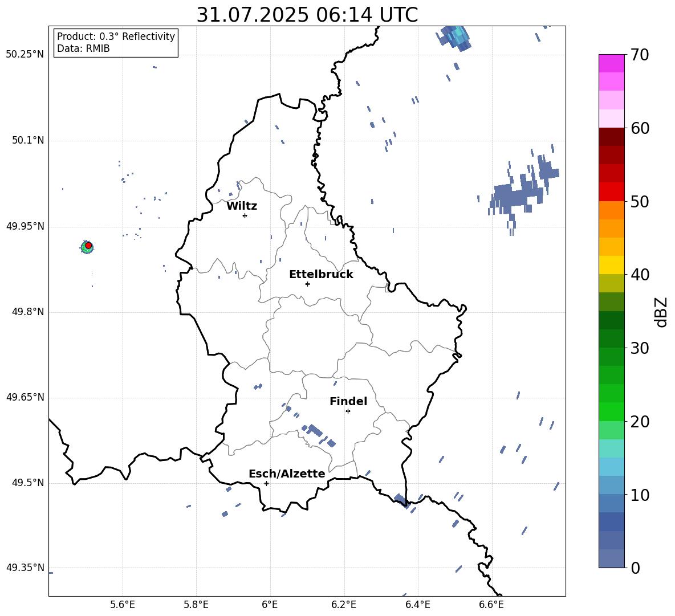Pick the bright green colorbar swatch at 20 dBZ

(x=611, y=411)
